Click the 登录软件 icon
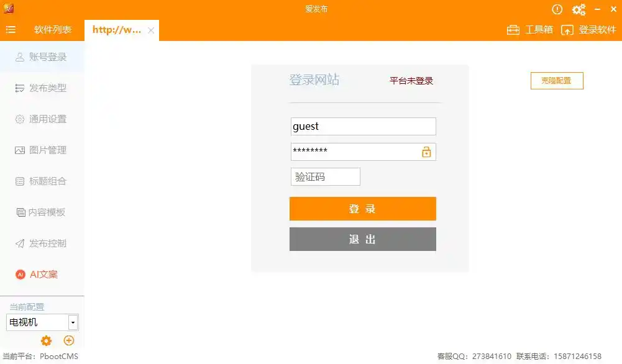This screenshot has height=364, width=622. point(567,29)
